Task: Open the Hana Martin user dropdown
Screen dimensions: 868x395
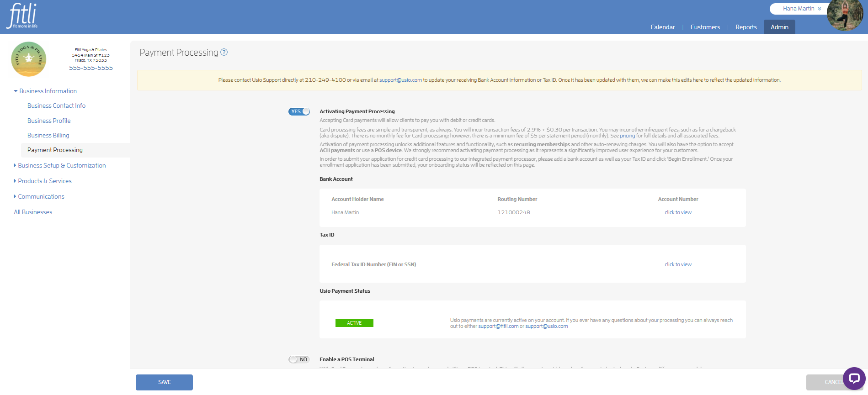Action: tap(802, 9)
